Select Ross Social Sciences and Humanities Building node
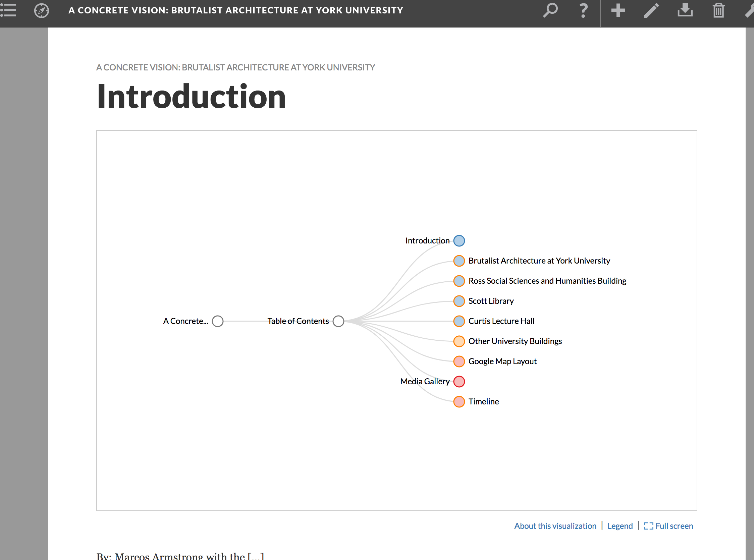Viewport: 754px width, 560px height. 459,281
